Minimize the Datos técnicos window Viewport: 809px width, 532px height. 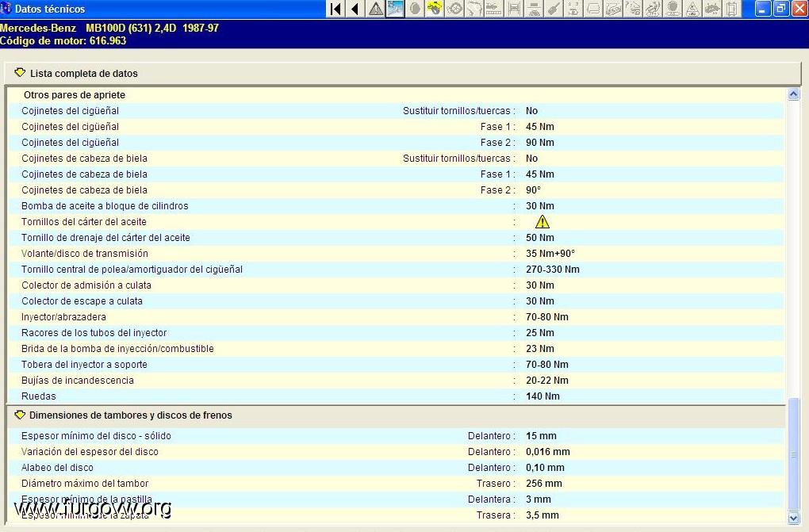(762, 9)
